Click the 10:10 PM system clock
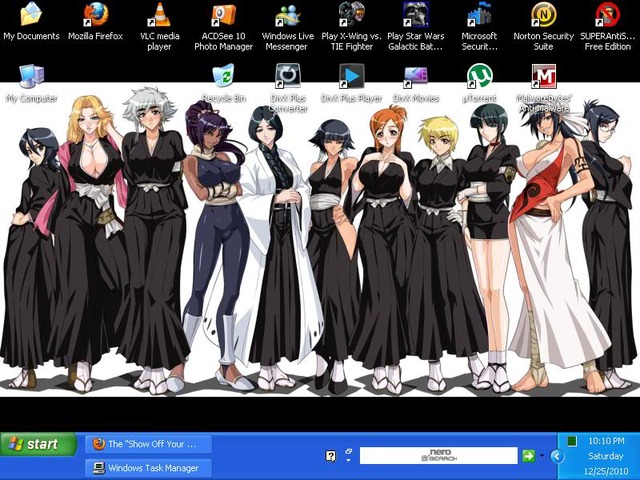The width and height of the screenshot is (640, 480). coord(606,441)
